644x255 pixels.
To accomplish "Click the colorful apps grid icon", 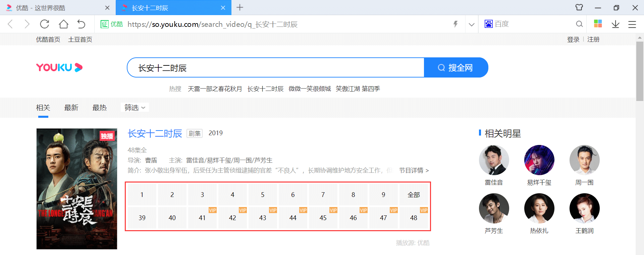I will [x=598, y=23].
